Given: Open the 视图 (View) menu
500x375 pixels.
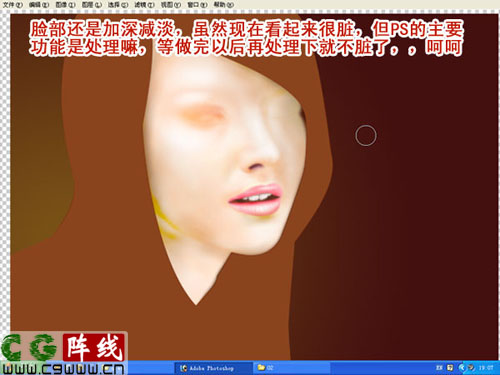Looking at the screenshot, I should coord(170,5).
